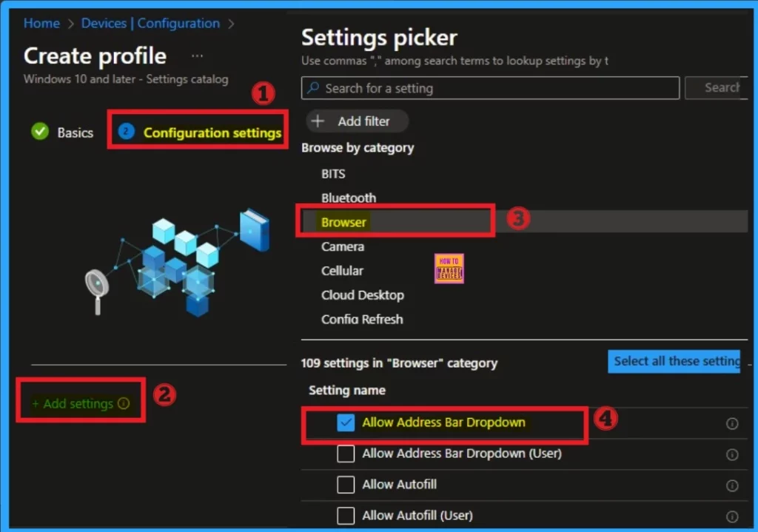Click info icon for Allow Address Bar Dropdown (User)
The width and height of the screenshot is (758, 532).
point(732,454)
